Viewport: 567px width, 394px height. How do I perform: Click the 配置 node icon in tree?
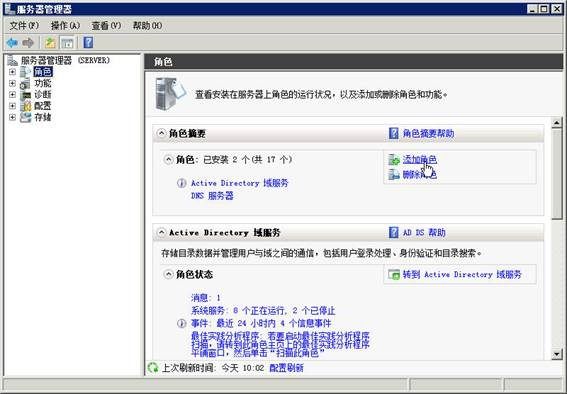[x=25, y=106]
